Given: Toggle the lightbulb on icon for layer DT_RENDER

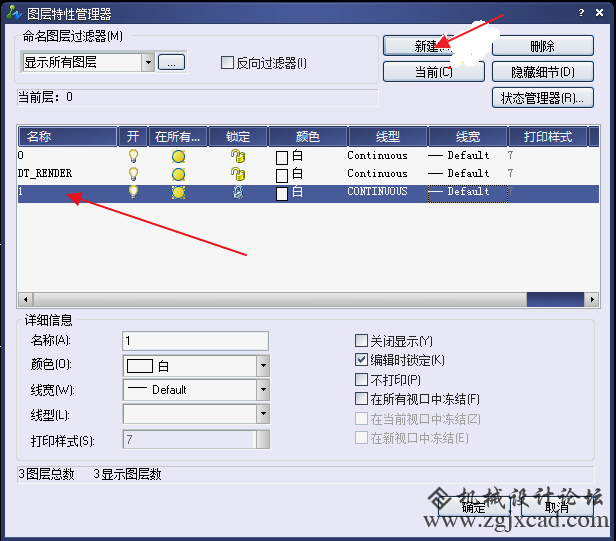Looking at the screenshot, I should click(134, 174).
